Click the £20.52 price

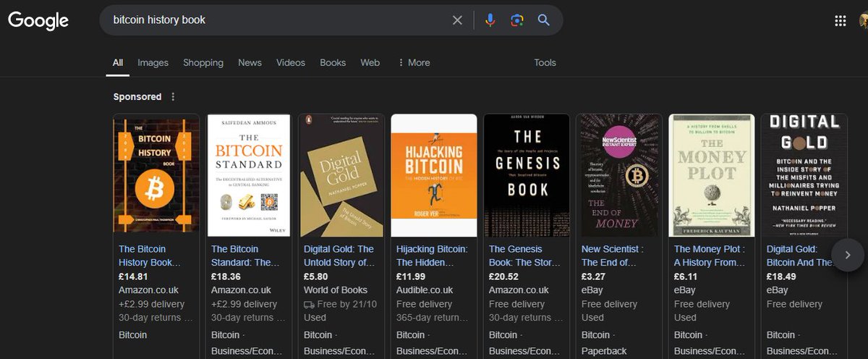503,276
